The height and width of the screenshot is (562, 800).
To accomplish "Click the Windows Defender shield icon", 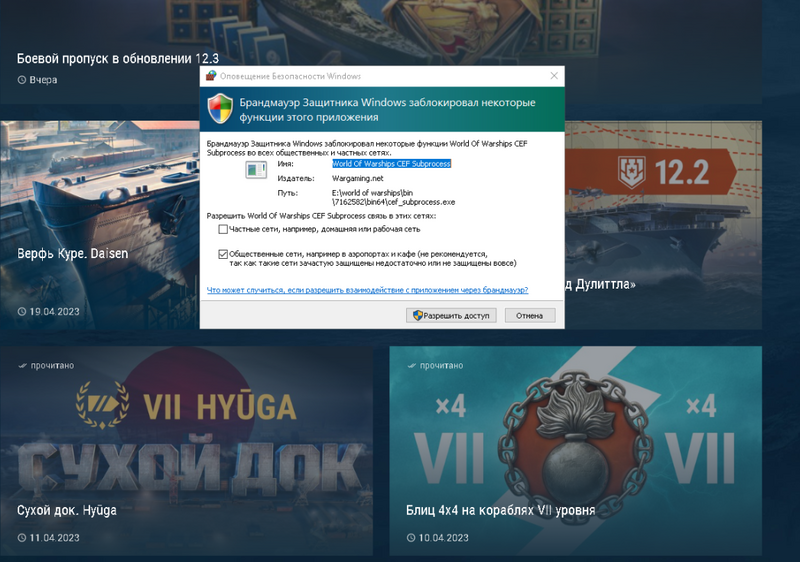I will 220,109.
